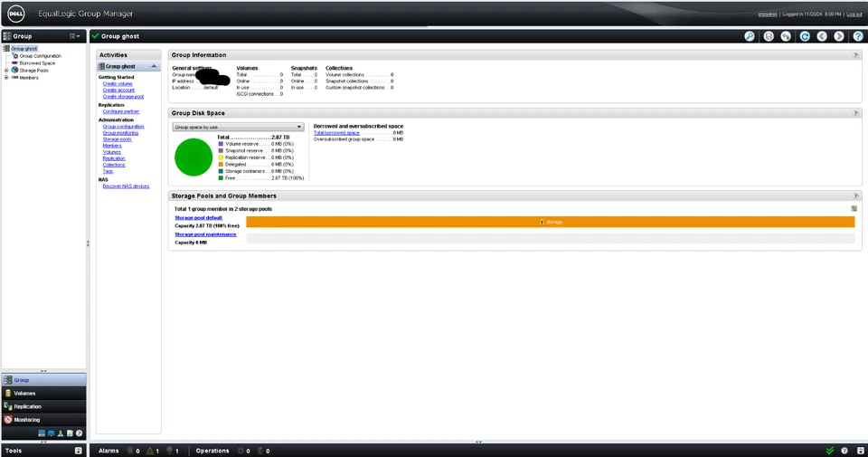The image size is (868, 457).
Task: Navigate back with the left arrow icon
Action: click(x=822, y=36)
